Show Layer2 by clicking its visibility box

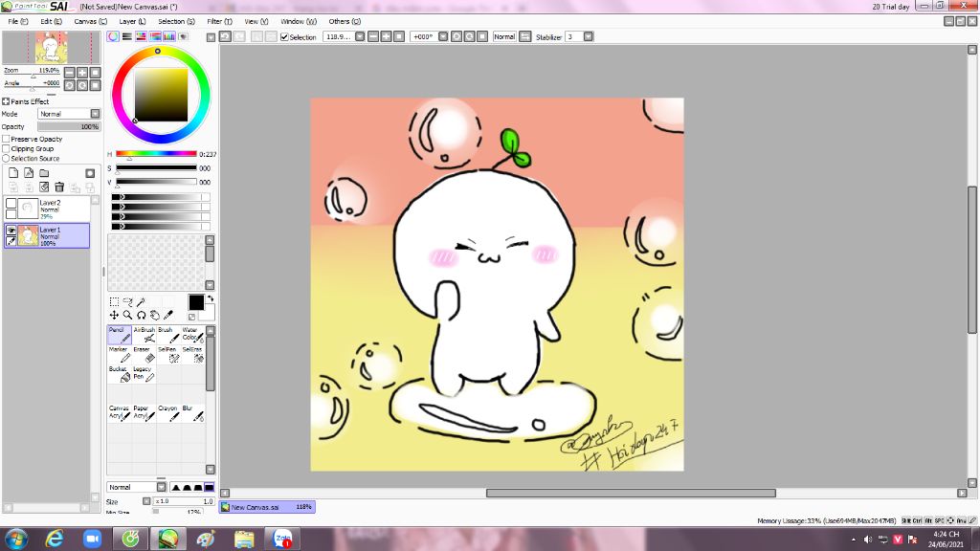click(x=11, y=203)
